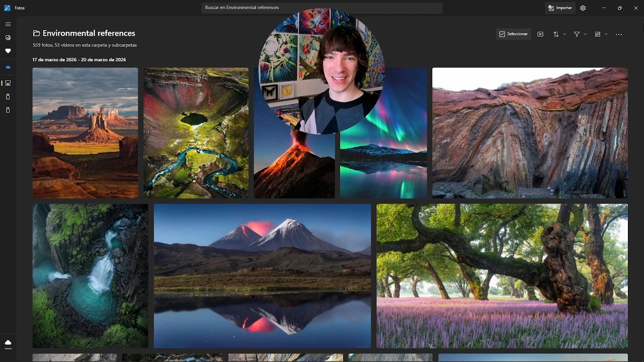Select the This PC folders icon
This screenshot has height=362, width=644.
(8, 83)
